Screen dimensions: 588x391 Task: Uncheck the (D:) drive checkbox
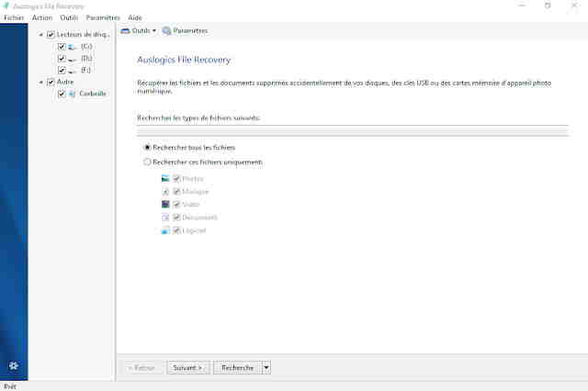62,59
